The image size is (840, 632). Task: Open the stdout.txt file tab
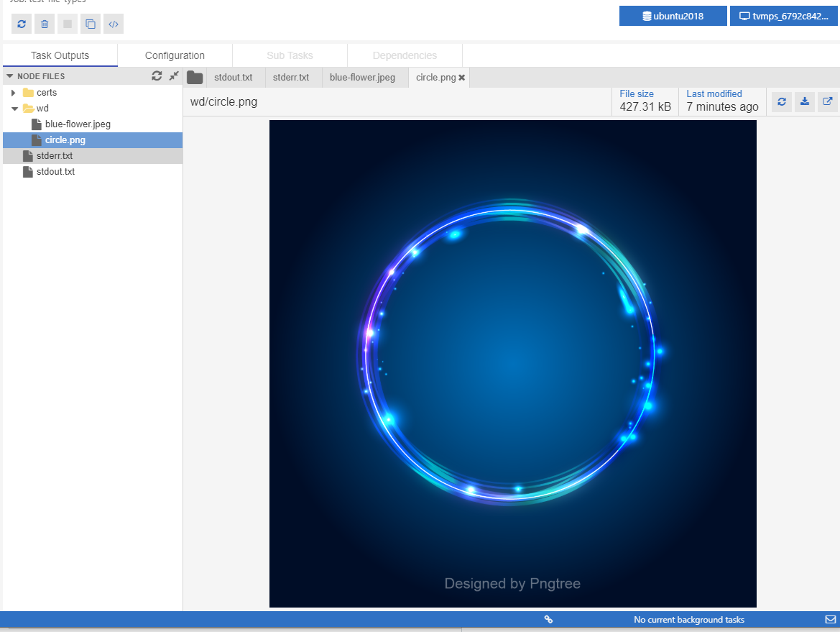pyautogui.click(x=233, y=77)
